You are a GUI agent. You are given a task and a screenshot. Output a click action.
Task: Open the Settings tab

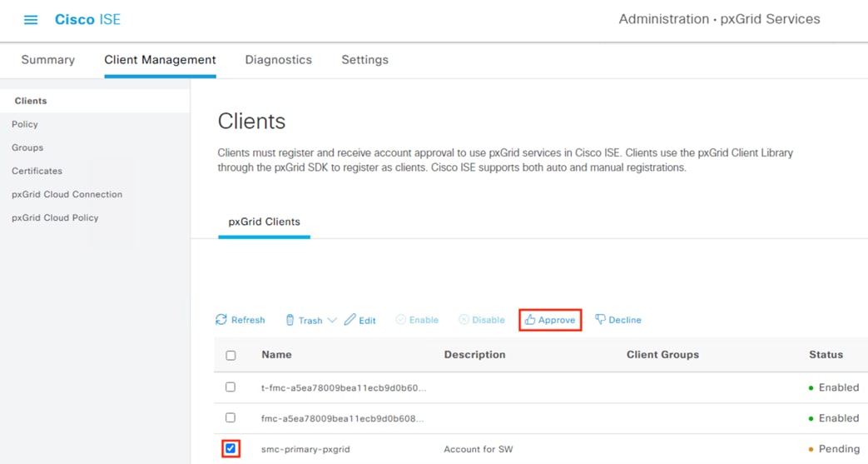click(x=365, y=60)
